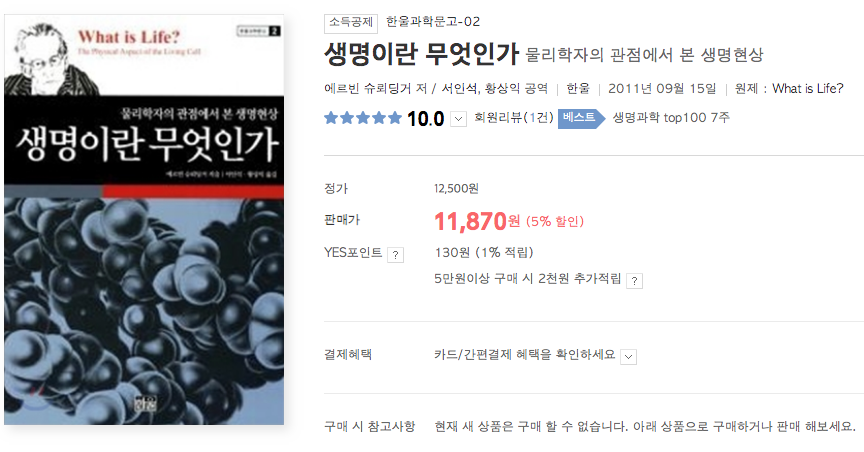Open the 추가적립 question mark help icon
Image resolution: width=864 pixels, height=452 pixels.
coord(634,281)
